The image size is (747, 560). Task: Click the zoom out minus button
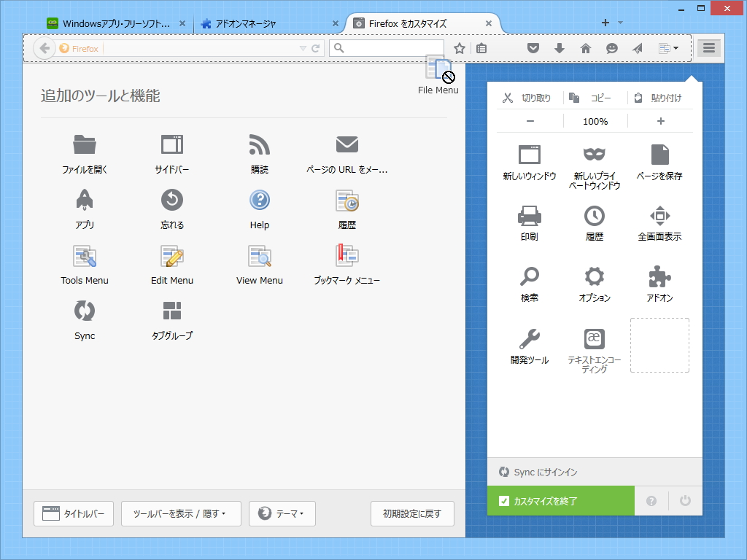(x=530, y=121)
